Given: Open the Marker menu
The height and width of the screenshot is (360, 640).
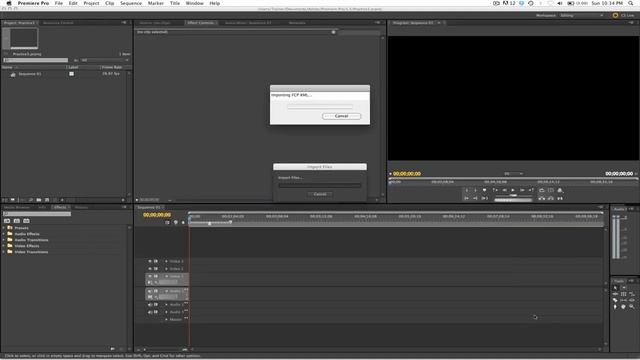Looking at the screenshot, I should tap(156, 3).
